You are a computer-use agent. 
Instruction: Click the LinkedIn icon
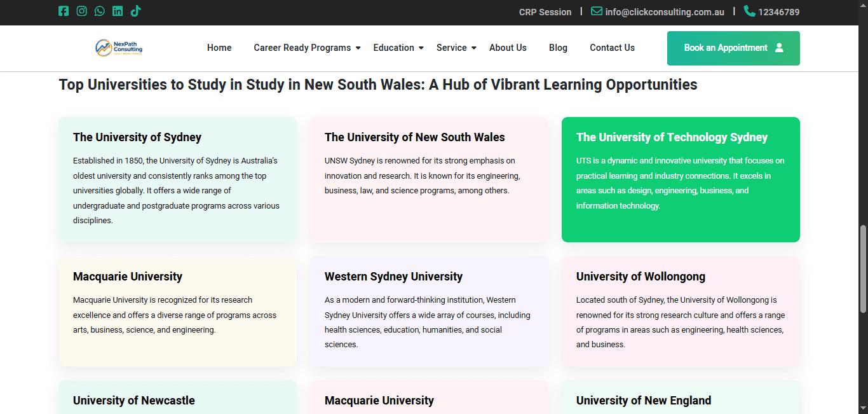[x=118, y=11]
